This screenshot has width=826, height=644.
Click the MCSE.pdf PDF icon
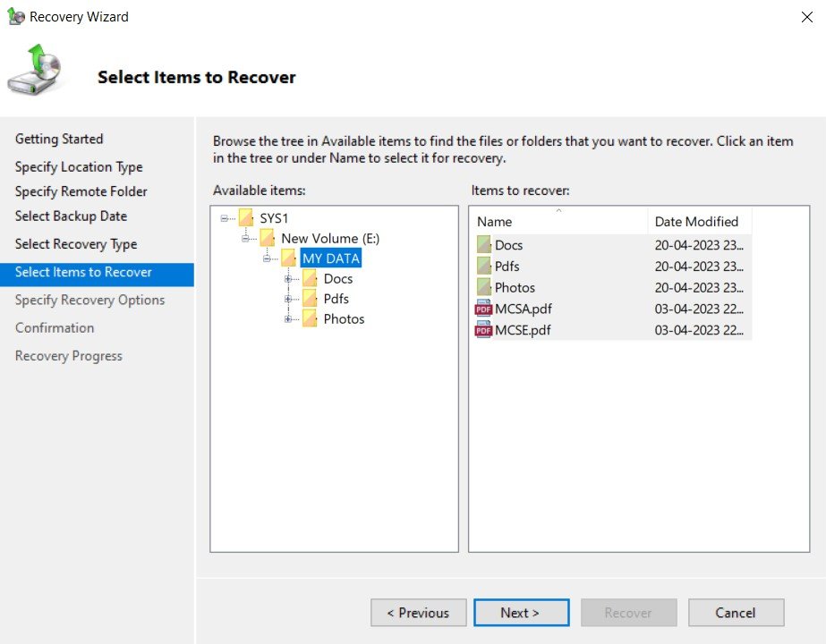coord(483,330)
